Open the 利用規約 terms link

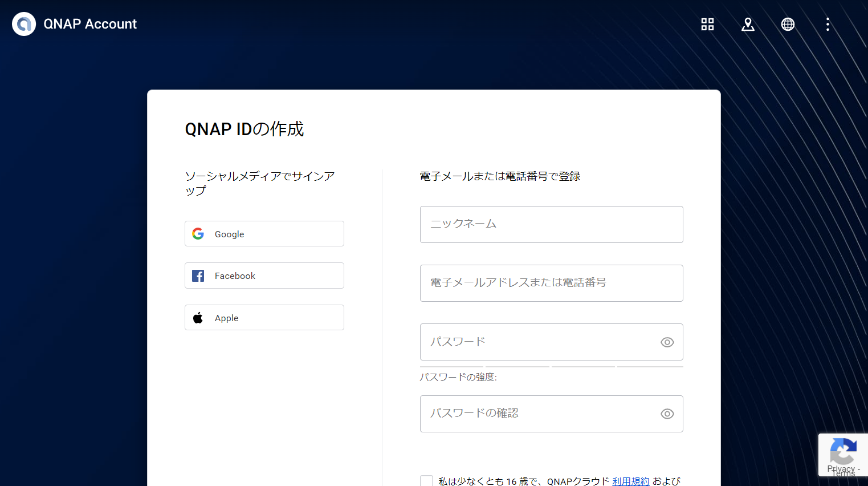click(x=631, y=481)
